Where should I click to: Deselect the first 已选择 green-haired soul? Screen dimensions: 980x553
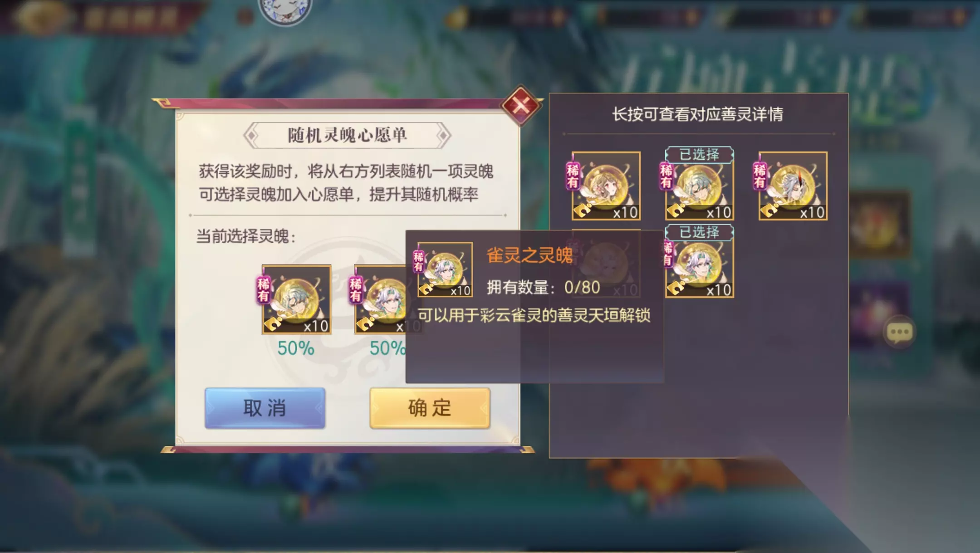click(x=699, y=186)
